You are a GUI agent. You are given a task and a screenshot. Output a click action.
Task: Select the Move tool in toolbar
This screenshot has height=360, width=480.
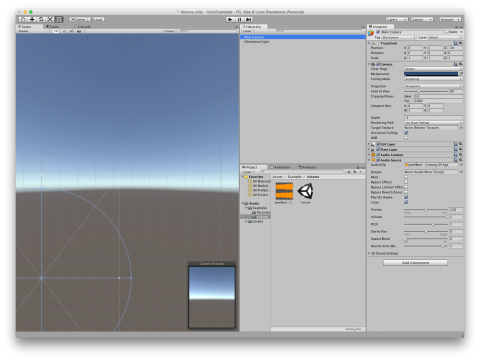click(x=32, y=19)
